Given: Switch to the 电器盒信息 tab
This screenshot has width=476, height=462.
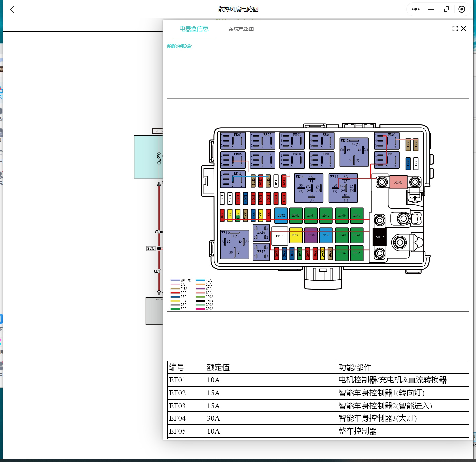Looking at the screenshot, I should pyautogui.click(x=194, y=29).
